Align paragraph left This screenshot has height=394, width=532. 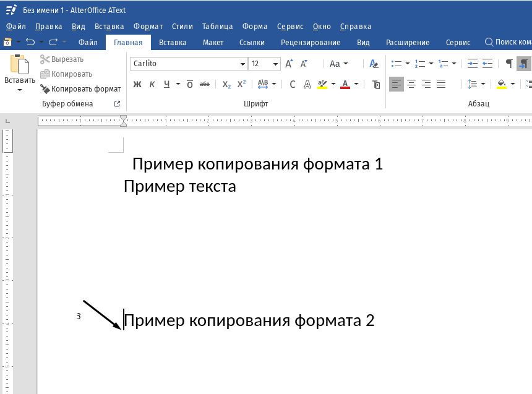pos(397,84)
